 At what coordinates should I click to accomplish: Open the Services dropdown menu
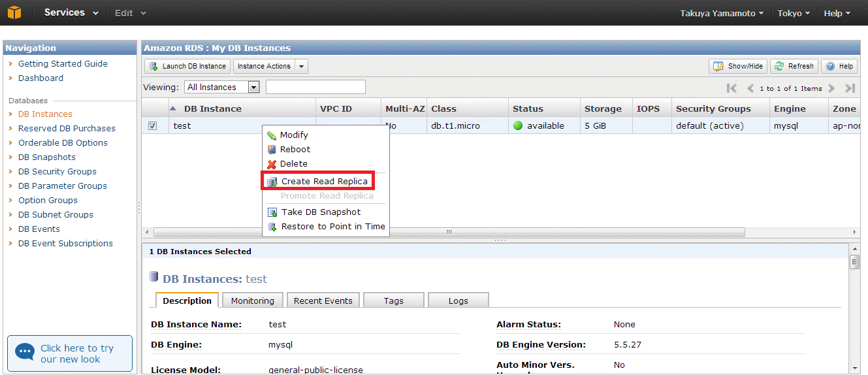click(x=71, y=12)
